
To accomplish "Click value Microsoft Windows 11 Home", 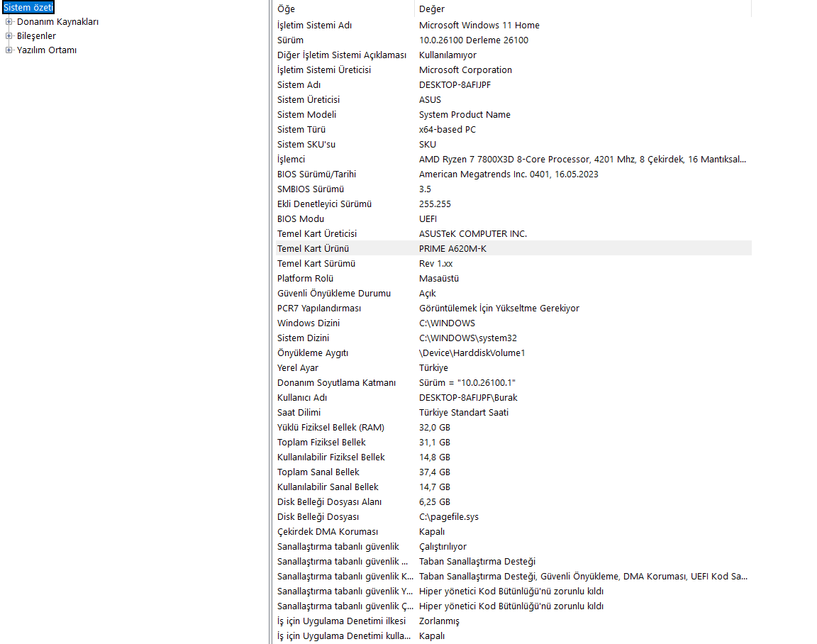I will pyautogui.click(x=479, y=25).
